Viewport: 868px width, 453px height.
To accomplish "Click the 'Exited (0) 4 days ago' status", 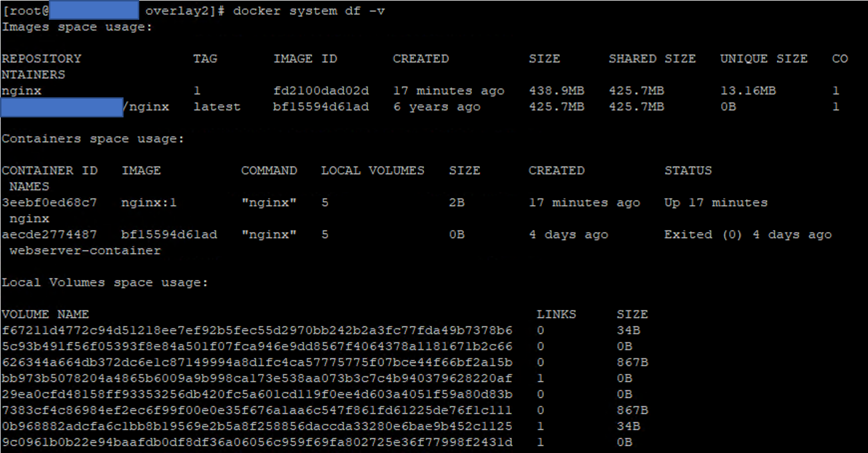I will click(x=748, y=234).
